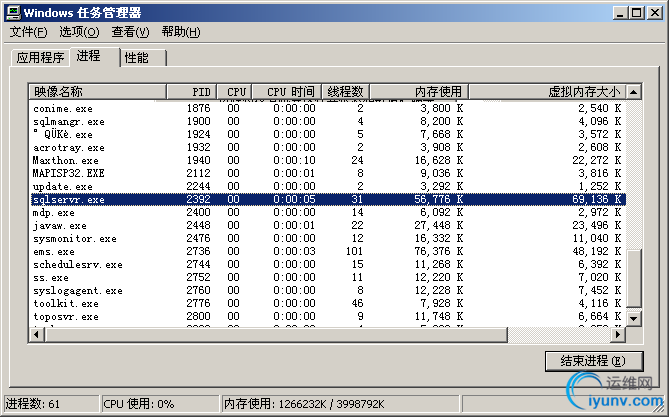Select the sysmonitor.exe process row
The image size is (669, 417).
[x=328, y=238]
